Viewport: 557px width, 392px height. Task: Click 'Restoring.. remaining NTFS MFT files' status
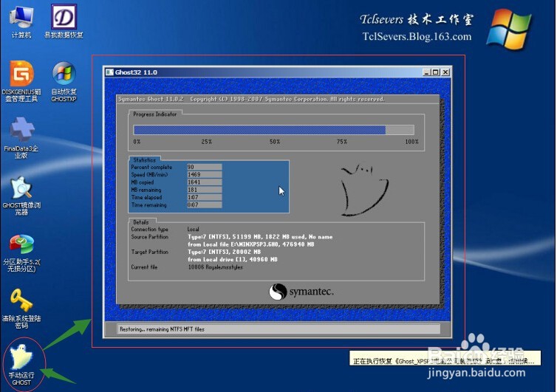[162, 329]
